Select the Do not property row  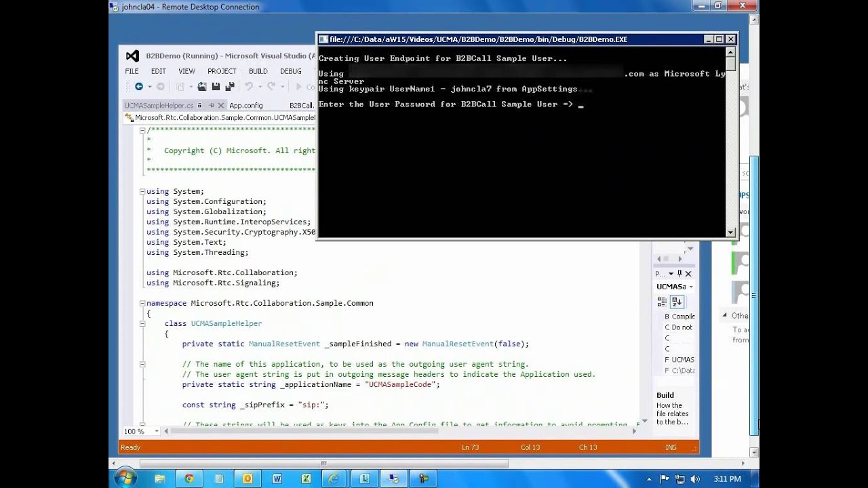[679, 327]
